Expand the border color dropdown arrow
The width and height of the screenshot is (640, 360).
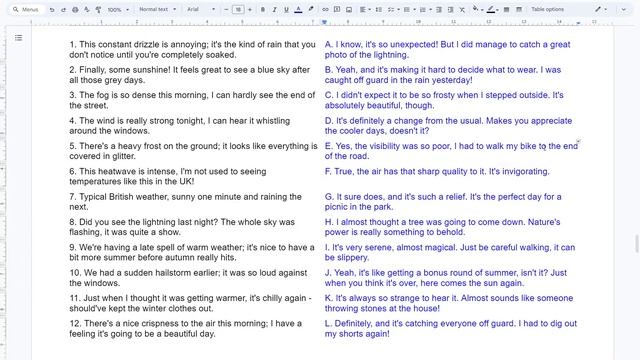[x=497, y=10]
